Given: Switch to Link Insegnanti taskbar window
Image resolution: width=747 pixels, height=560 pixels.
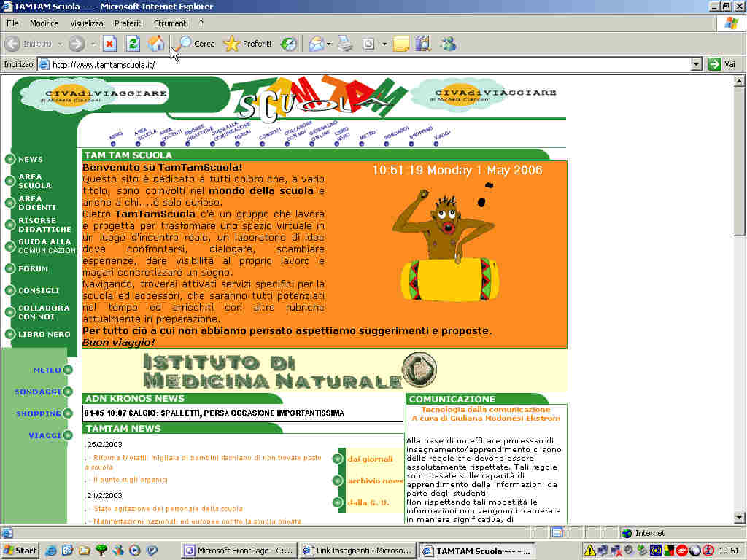Looking at the screenshot, I should click(x=358, y=551).
